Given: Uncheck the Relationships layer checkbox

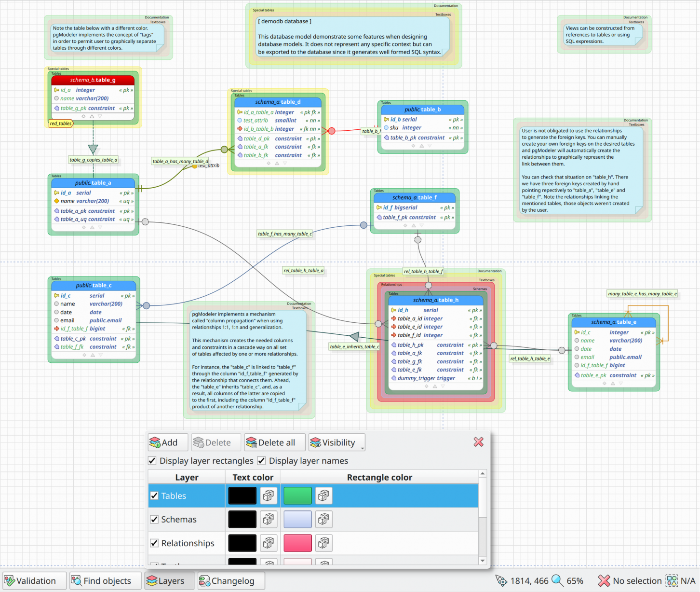Looking at the screenshot, I should tap(154, 543).
